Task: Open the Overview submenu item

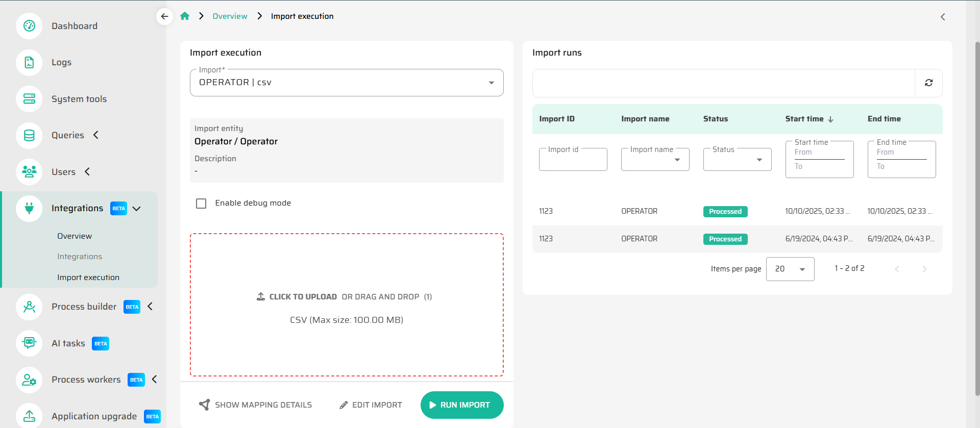Action: tap(75, 236)
